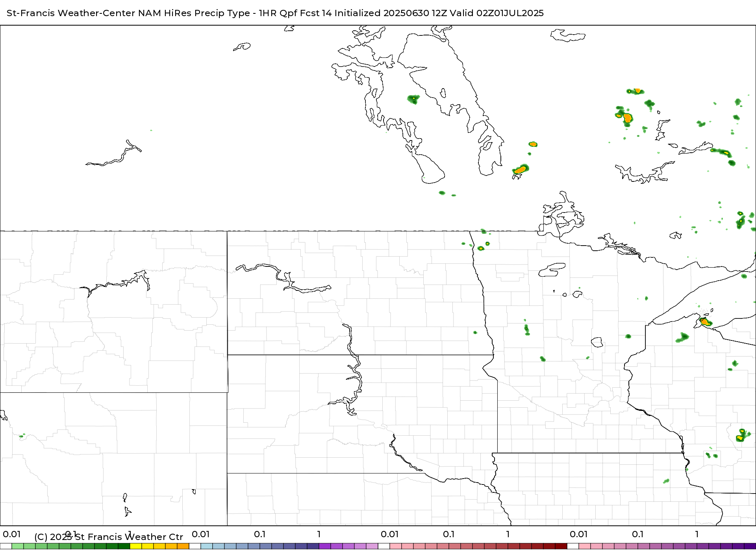Image resolution: width=756 pixels, height=551 pixels.
Task: Click the "St-Francis Weather-Center" title text
Action: (x=71, y=13)
